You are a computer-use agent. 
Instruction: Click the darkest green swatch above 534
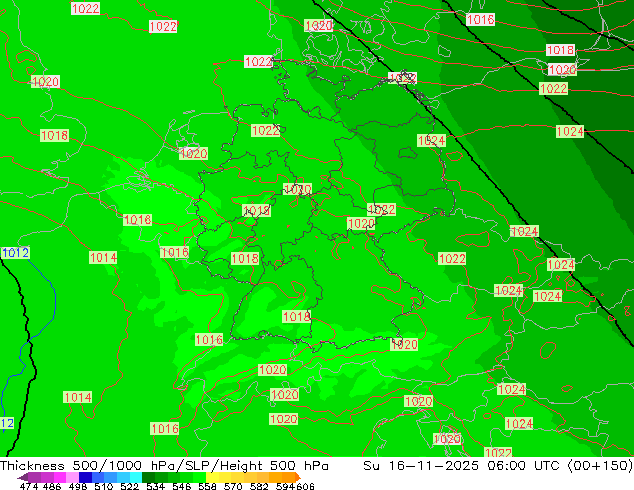[x=149, y=477]
